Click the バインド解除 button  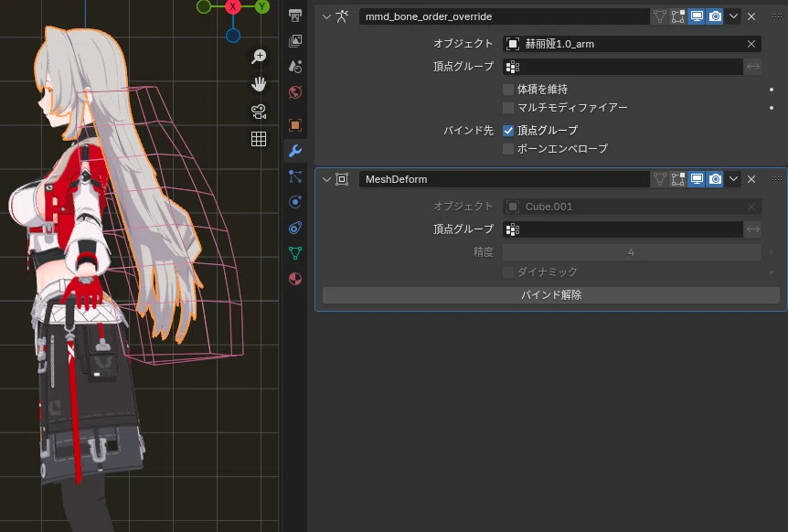(x=551, y=295)
